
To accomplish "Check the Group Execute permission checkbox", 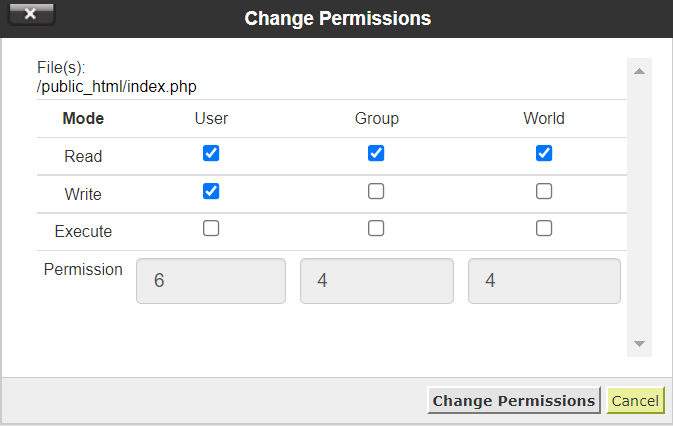I will click(376, 228).
